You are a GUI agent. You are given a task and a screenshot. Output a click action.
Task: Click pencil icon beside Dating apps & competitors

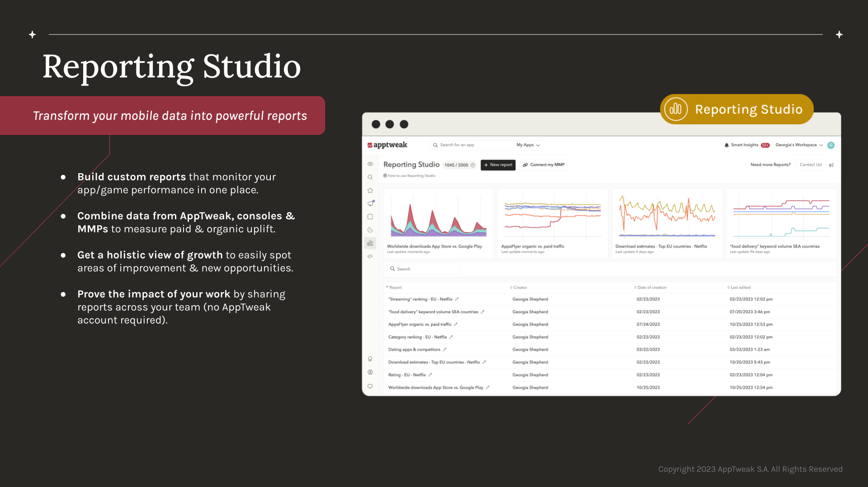tap(444, 350)
